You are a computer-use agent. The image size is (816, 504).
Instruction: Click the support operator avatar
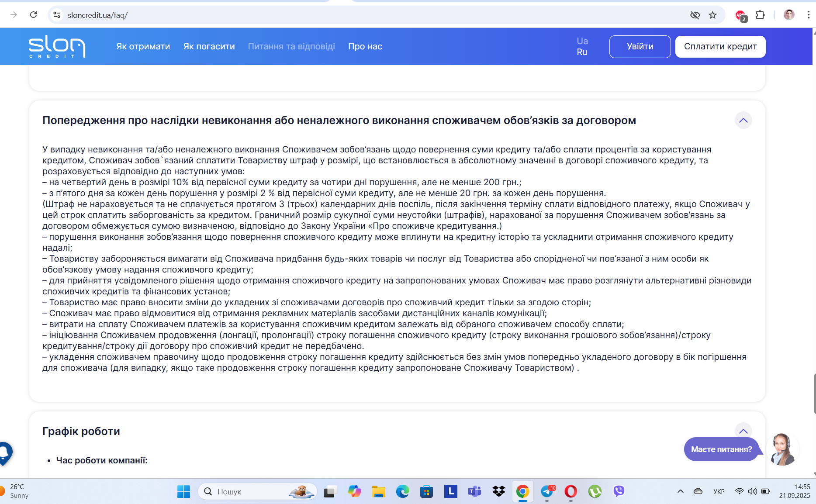(782, 449)
